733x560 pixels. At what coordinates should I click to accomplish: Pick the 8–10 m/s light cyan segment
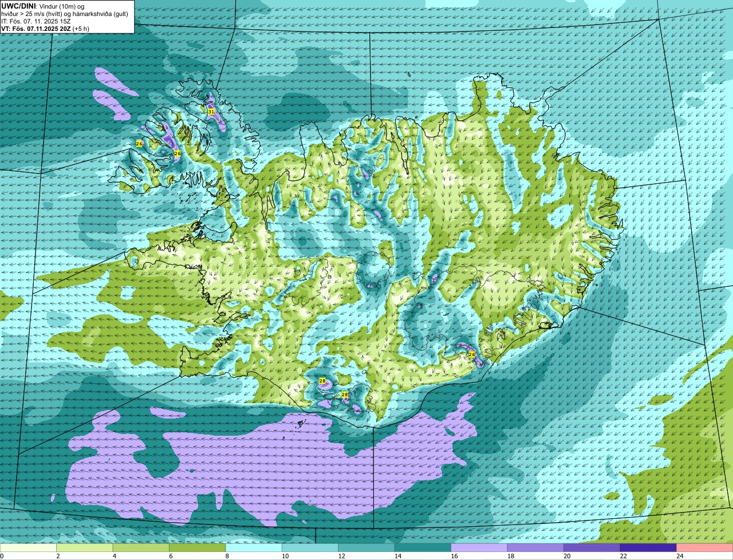pos(254,548)
